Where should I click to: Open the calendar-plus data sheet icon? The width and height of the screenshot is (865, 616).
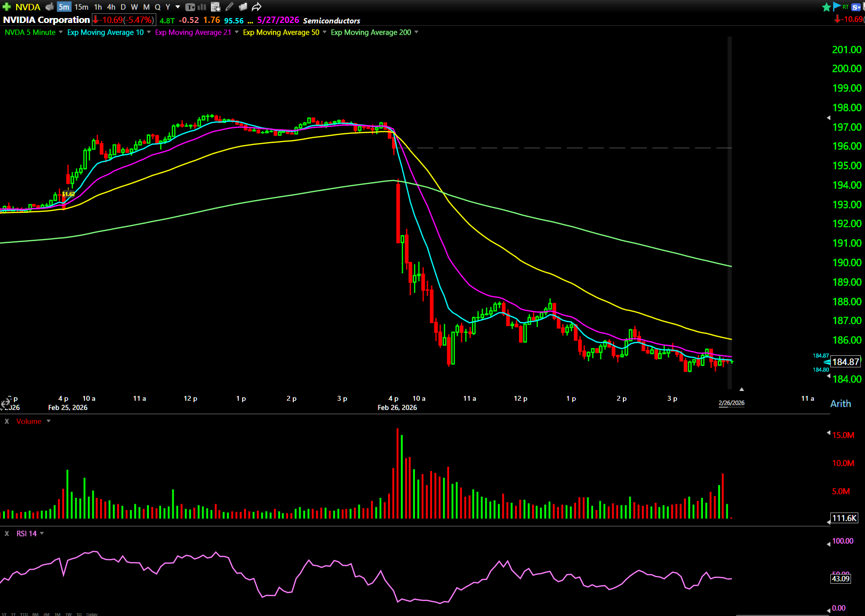(x=215, y=7)
